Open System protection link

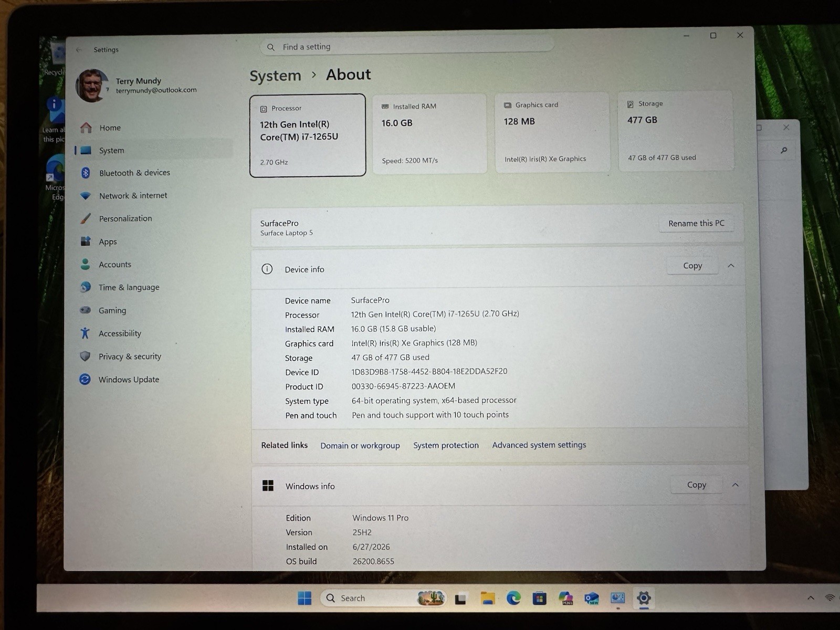coord(446,445)
